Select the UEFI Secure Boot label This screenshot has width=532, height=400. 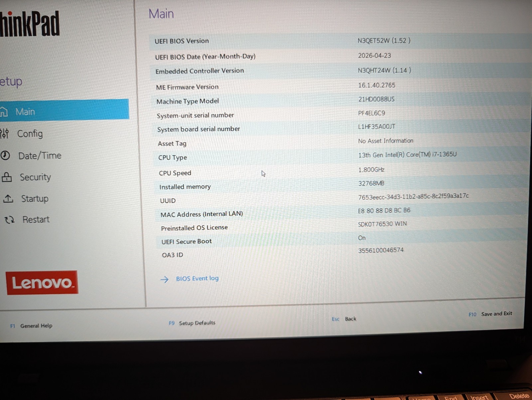187,242
